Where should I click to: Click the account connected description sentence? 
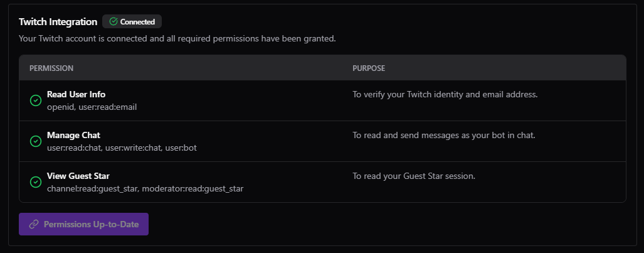[x=177, y=39]
